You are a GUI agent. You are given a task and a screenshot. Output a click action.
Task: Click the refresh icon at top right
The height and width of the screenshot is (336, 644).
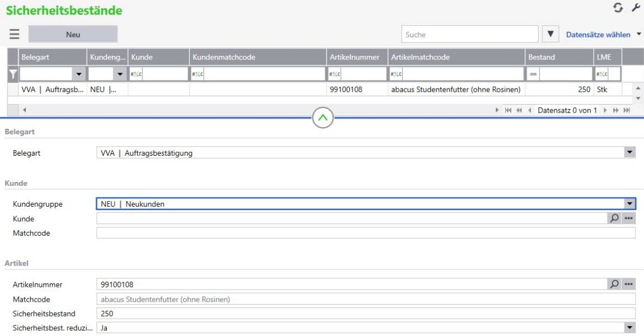pyautogui.click(x=618, y=8)
